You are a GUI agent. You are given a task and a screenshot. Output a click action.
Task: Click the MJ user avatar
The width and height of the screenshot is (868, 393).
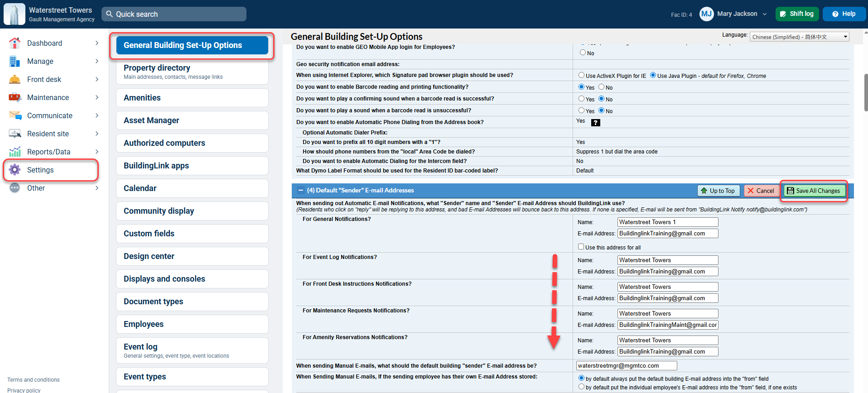pyautogui.click(x=706, y=14)
